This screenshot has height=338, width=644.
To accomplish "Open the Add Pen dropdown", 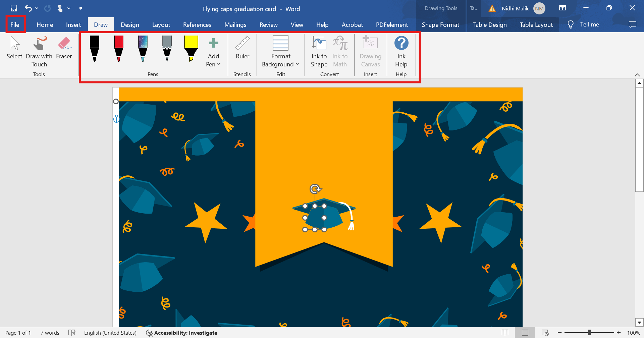I will (213, 52).
